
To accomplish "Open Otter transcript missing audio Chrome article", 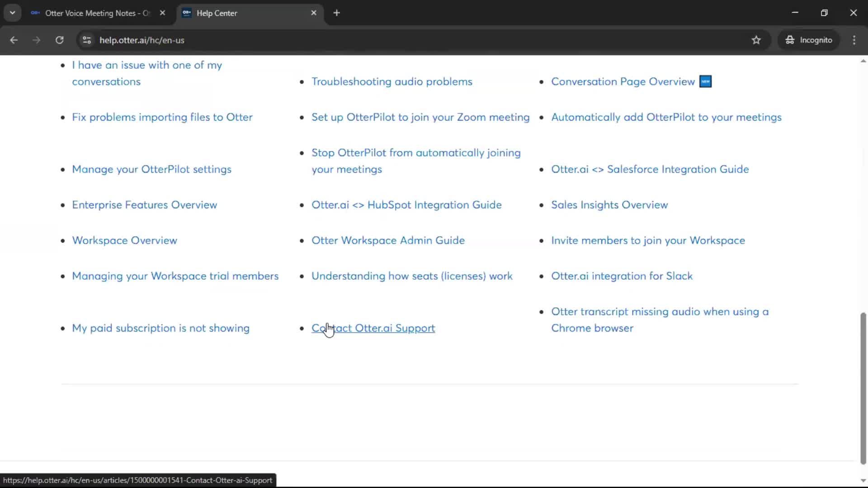I will (660, 320).
